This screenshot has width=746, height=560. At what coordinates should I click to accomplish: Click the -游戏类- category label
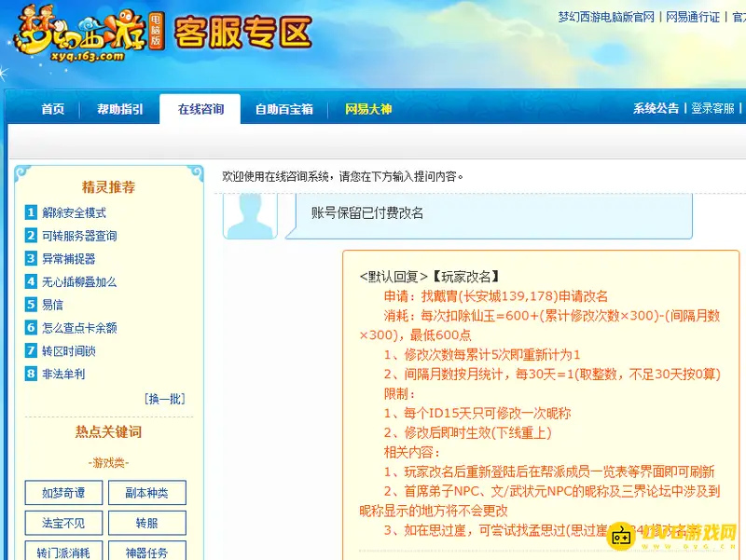click(x=108, y=462)
